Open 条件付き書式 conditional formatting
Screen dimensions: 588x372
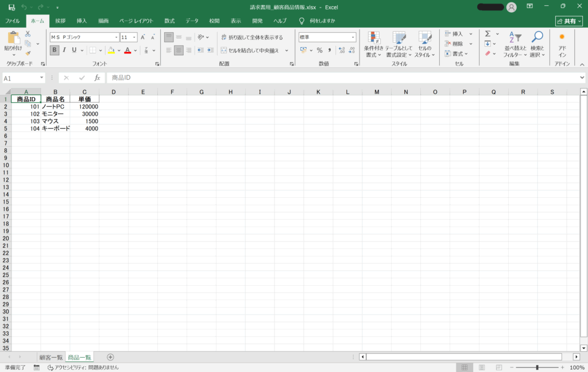coord(373,44)
